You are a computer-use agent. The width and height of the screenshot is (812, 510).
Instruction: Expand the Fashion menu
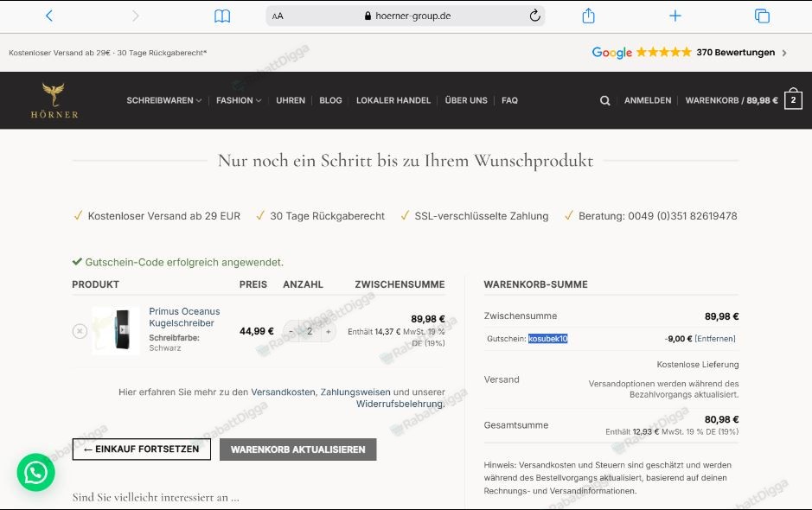238,100
